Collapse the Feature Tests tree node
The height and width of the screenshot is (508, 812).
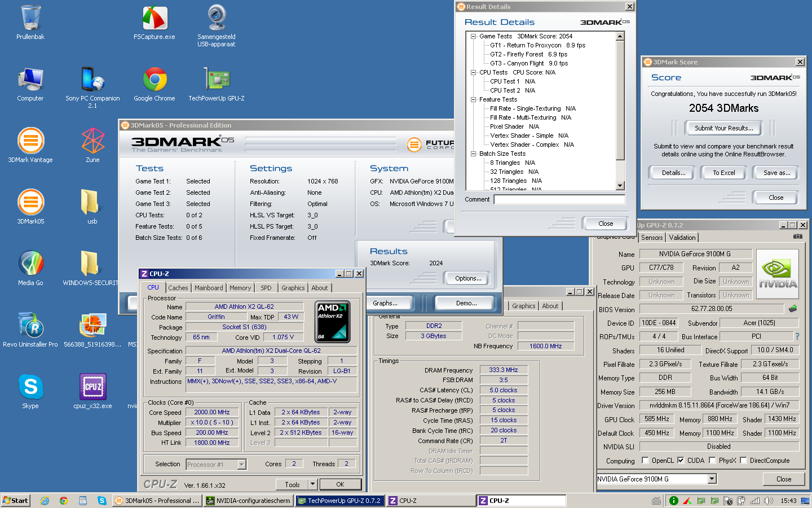tap(473, 99)
